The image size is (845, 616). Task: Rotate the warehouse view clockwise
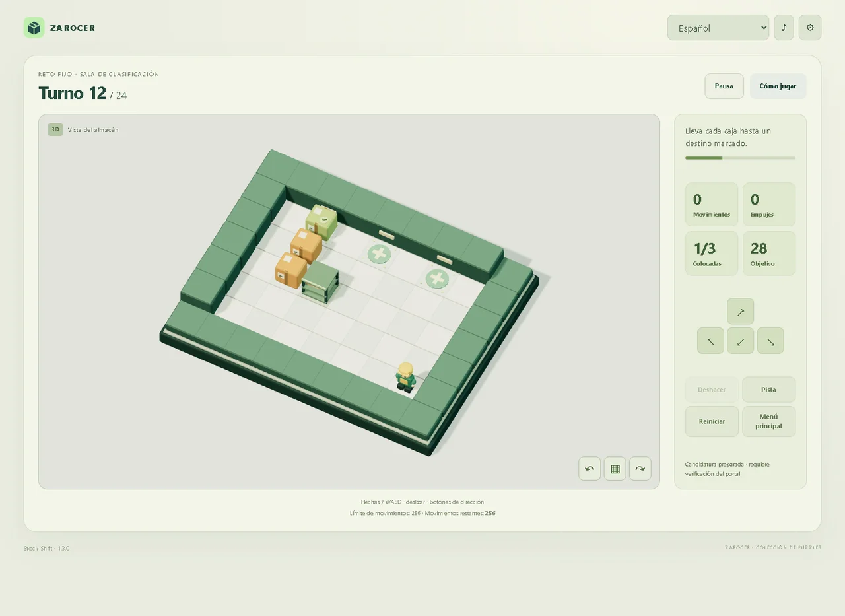pos(640,469)
